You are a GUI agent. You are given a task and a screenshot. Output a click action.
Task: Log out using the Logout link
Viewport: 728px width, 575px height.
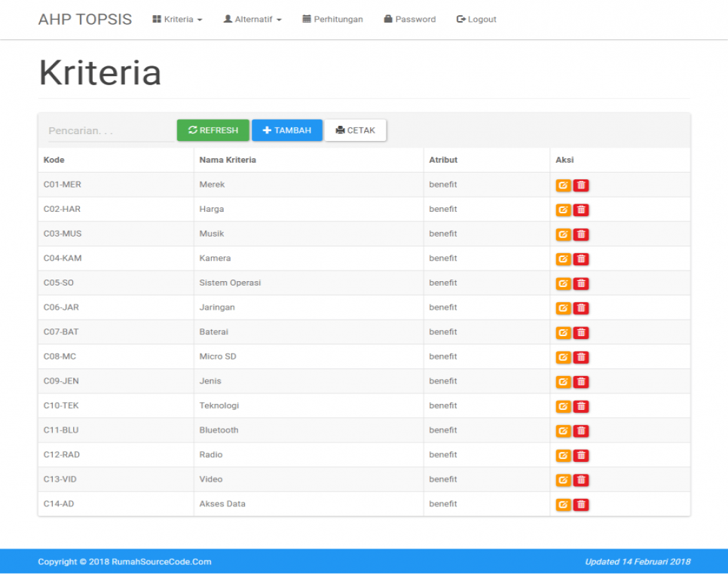click(476, 20)
